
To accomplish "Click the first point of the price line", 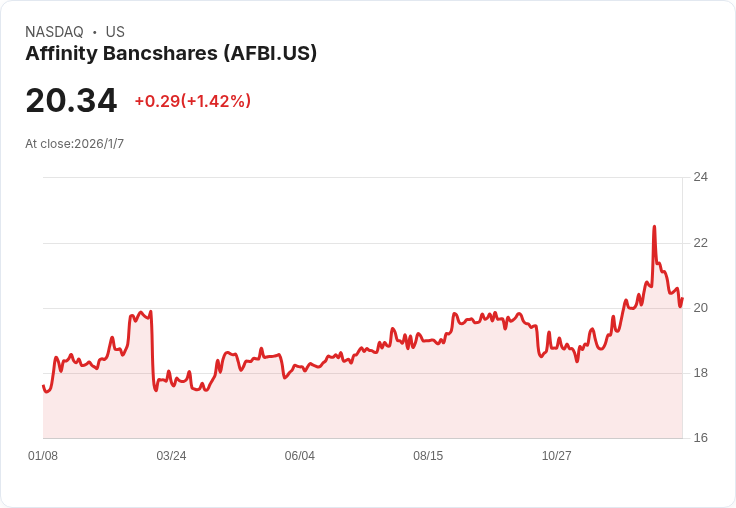I will click(x=43, y=386).
